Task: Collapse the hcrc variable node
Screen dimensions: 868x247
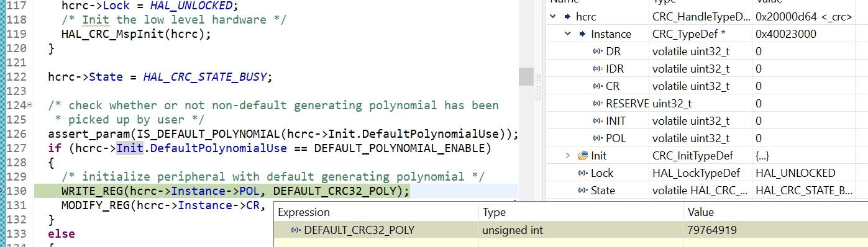Action: coord(552,17)
